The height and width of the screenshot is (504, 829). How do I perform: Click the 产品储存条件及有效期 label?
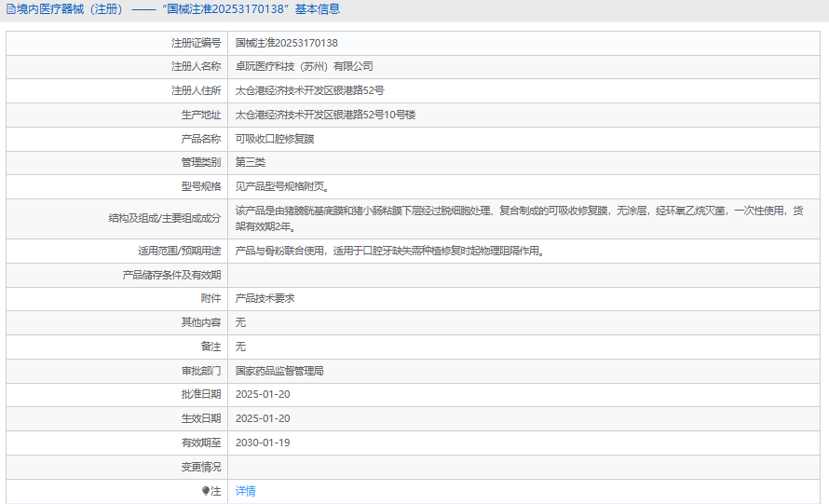[x=171, y=275]
